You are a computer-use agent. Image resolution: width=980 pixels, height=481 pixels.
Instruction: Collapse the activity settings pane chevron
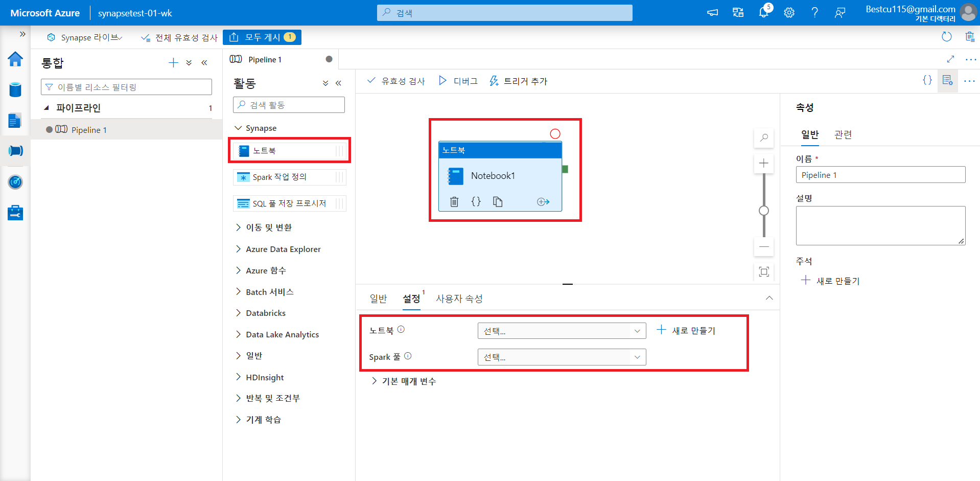tap(769, 298)
